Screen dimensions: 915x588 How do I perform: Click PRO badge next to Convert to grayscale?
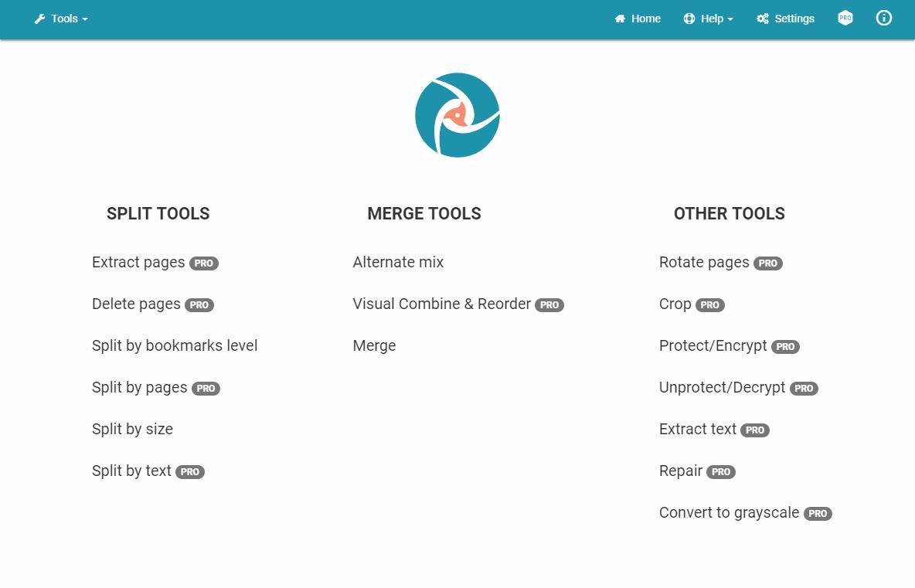pos(818,513)
